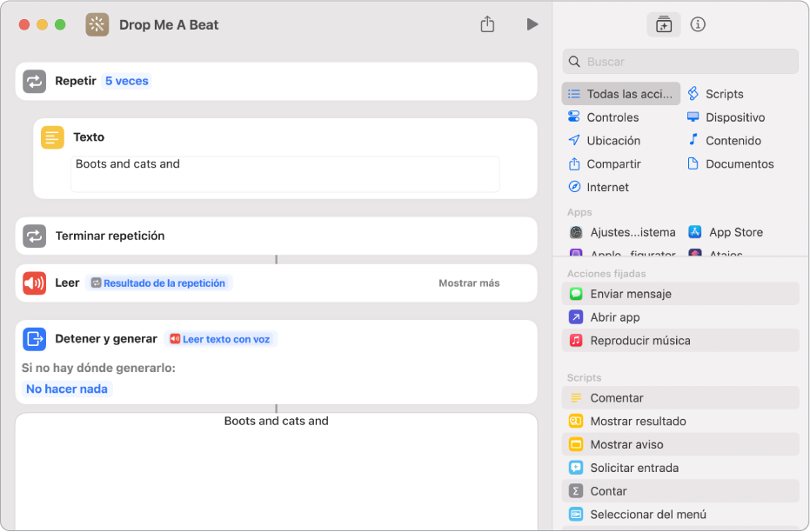Image resolution: width=810 pixels, height=532 pixels.
Task: Open the Controles category
Action: (x=604, y=117)
